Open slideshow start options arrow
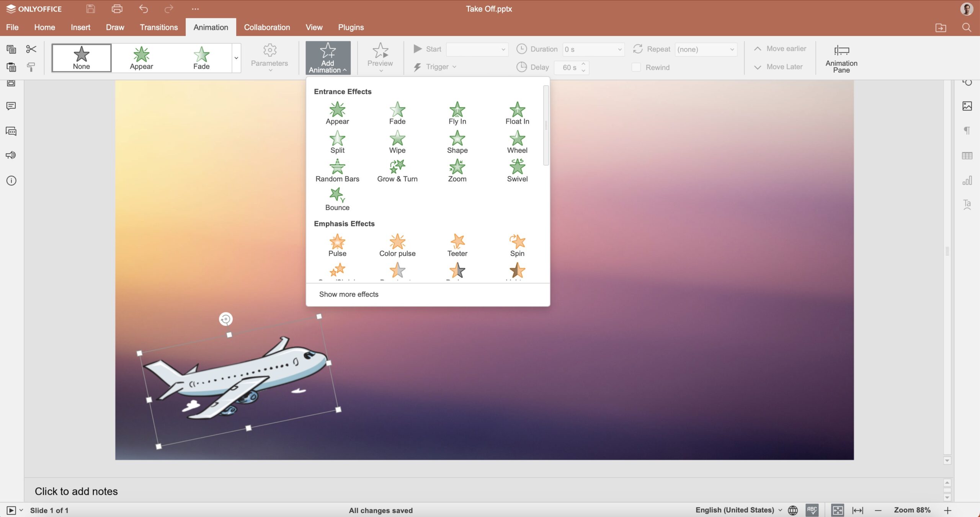Screen dimensions: 980x517 pyautogui.click(x=21, y=510)
